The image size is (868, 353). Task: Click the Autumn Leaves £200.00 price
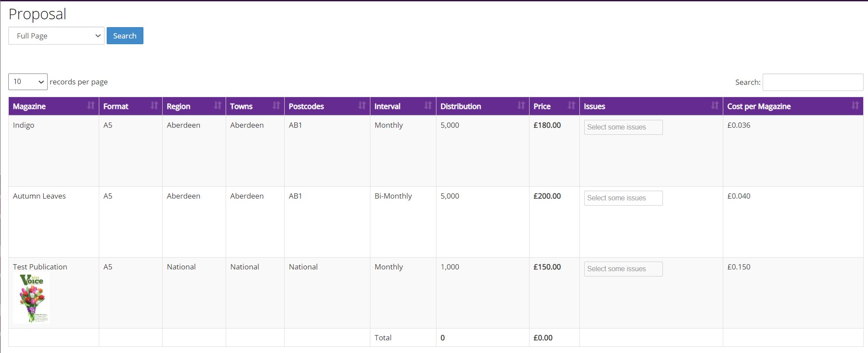pos(547,196)
